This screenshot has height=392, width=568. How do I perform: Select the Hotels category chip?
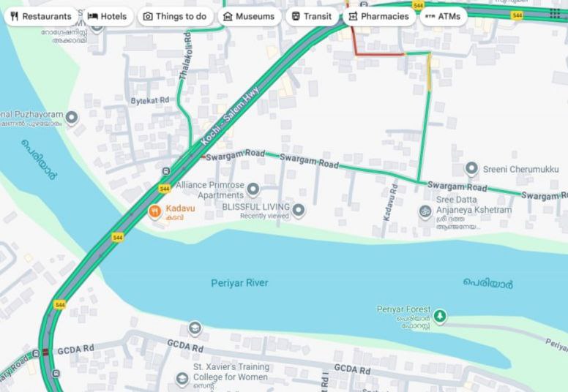(108, 16)
